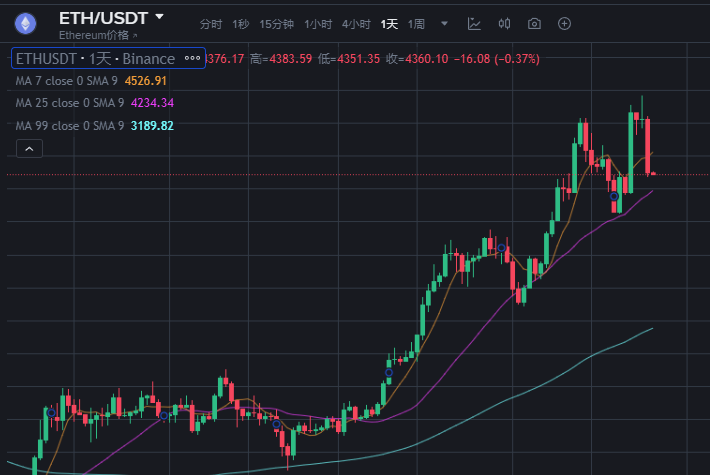The width and height of the screenshot is (710, 475).
Task: Open the technical indicators line chart icon
Action: click(x=474, y=23)
